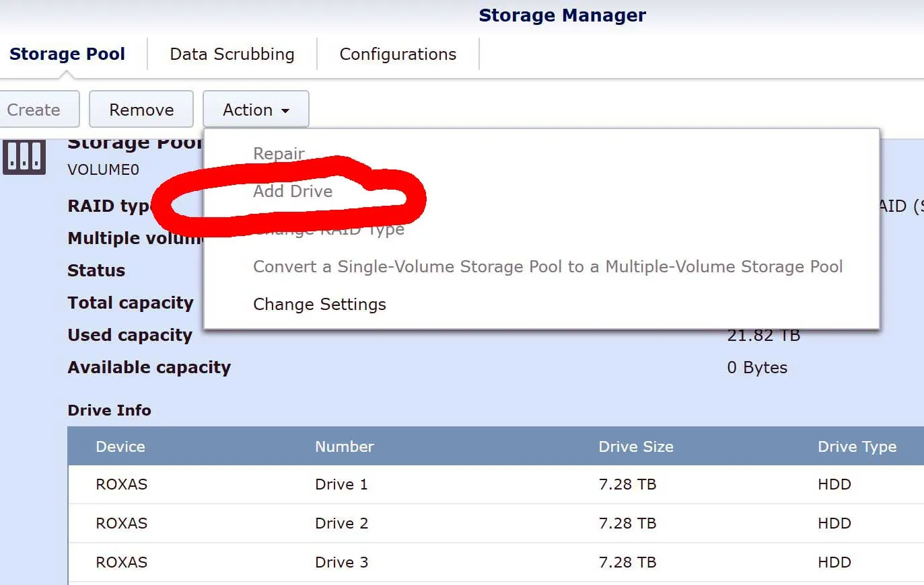Open the Configurations tab
This screenshot has width=924, height=585.
pos(398,54)
